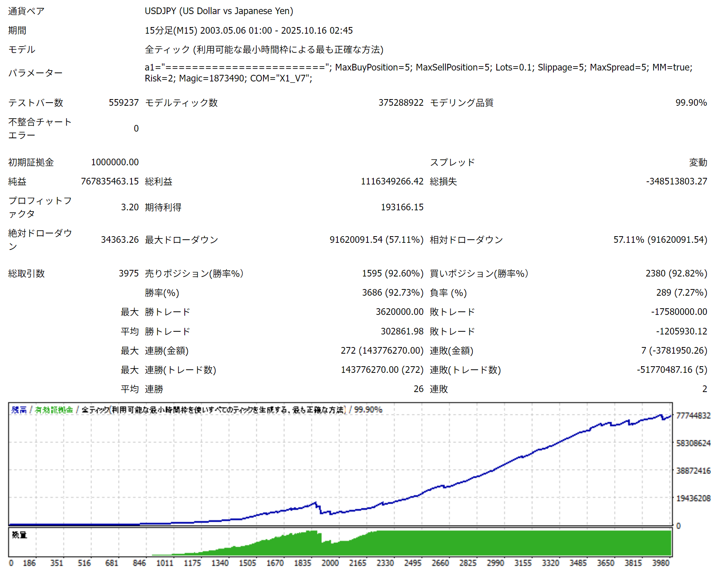Image resolution: width=728 pixels, height=573 pixels.
Task: Click the 77744832 label on y-axis
Action: [693, 416]
